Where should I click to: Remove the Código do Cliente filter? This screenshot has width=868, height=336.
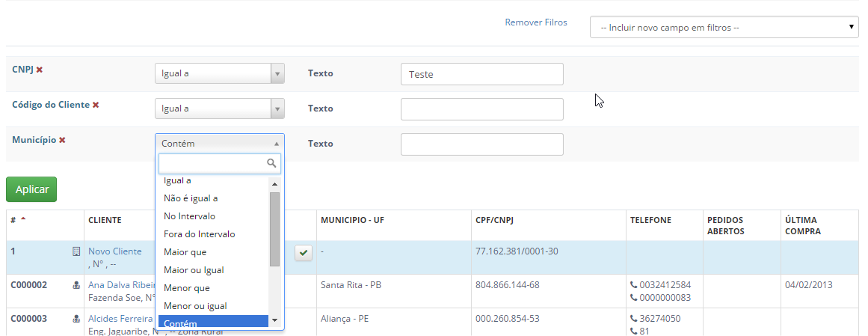pos(96,105)
